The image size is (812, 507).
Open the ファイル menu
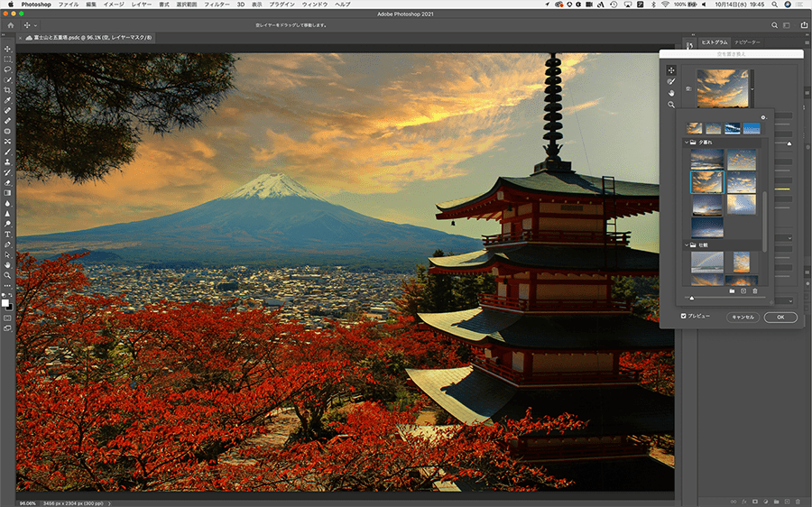[x=69, y=5]
